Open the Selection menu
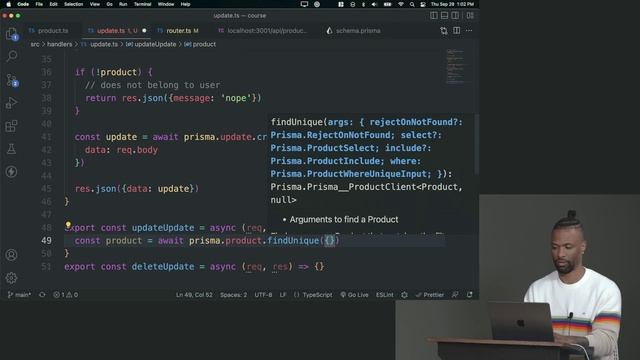The height and width of the screenshot is (360, 640). click(x=73, y=4)
